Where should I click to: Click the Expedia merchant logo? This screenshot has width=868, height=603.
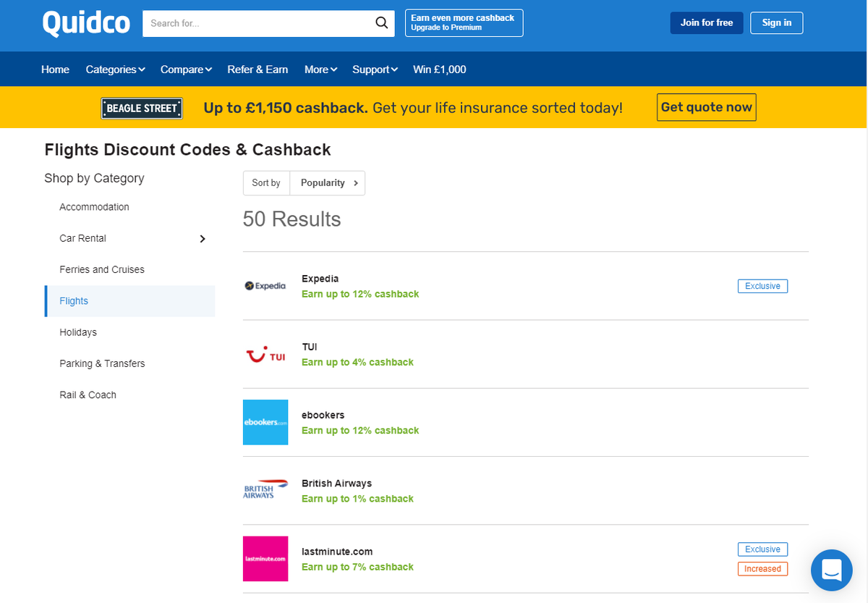[265, 285]
